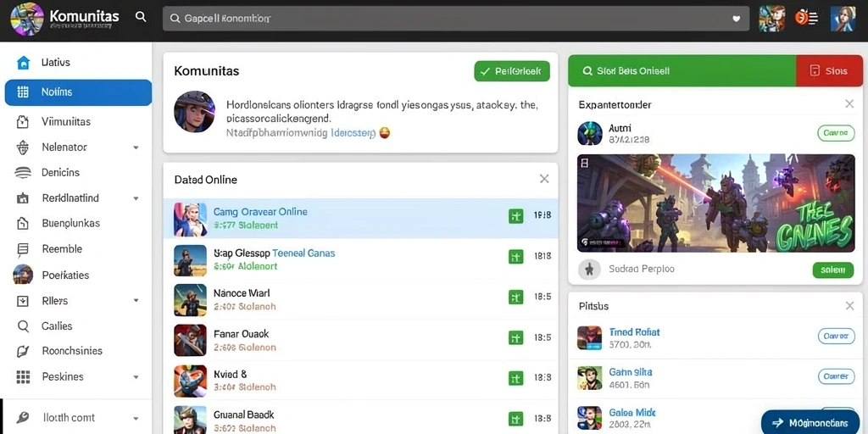Open the Galea Midk thumbnail

[x=590, y=418]
